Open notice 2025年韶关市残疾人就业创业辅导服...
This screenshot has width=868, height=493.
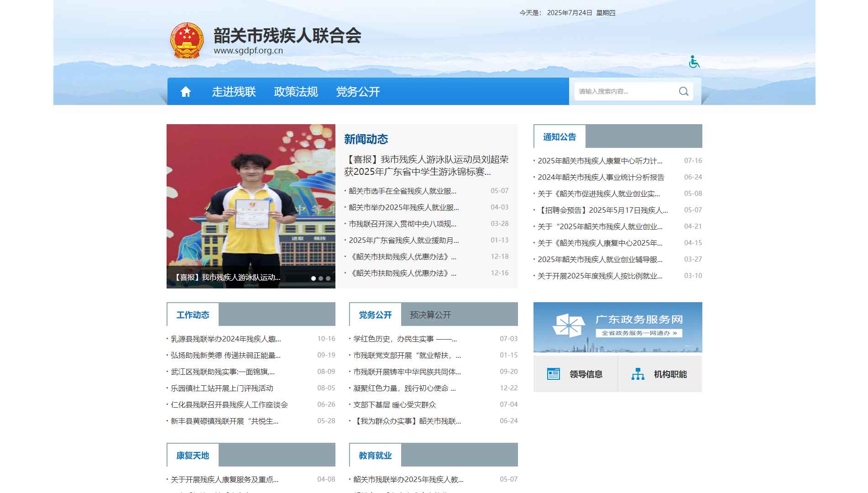(600, 259)
